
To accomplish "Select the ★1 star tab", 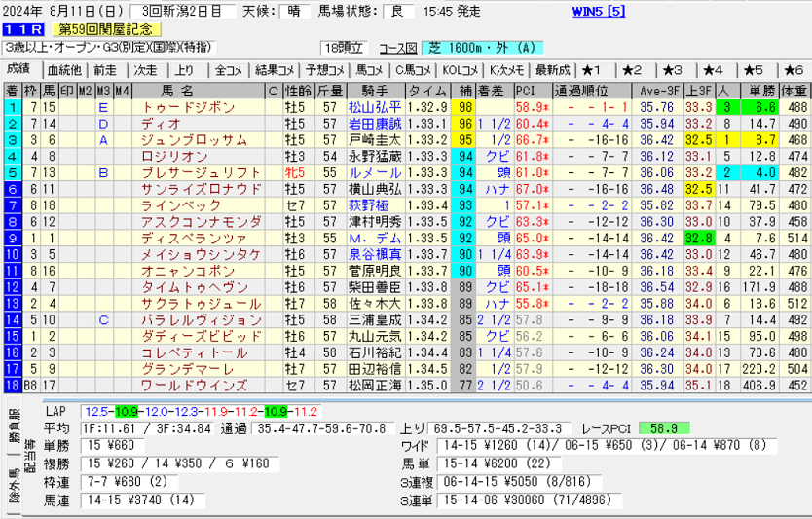I will [x=592, y=70].
